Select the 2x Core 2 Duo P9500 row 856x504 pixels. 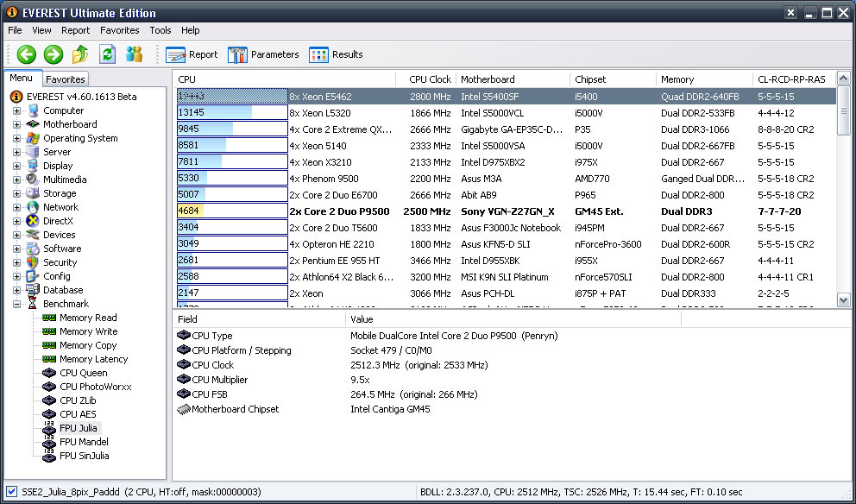(506, 211)
